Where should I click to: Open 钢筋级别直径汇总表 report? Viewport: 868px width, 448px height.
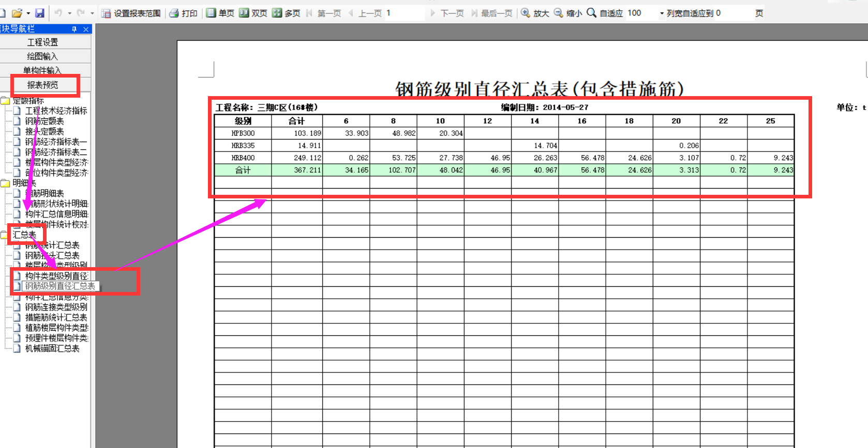(x=60, y=286)
